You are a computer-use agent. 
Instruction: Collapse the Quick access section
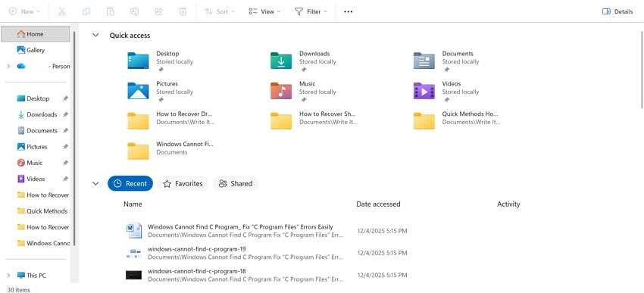click(95, 36)
